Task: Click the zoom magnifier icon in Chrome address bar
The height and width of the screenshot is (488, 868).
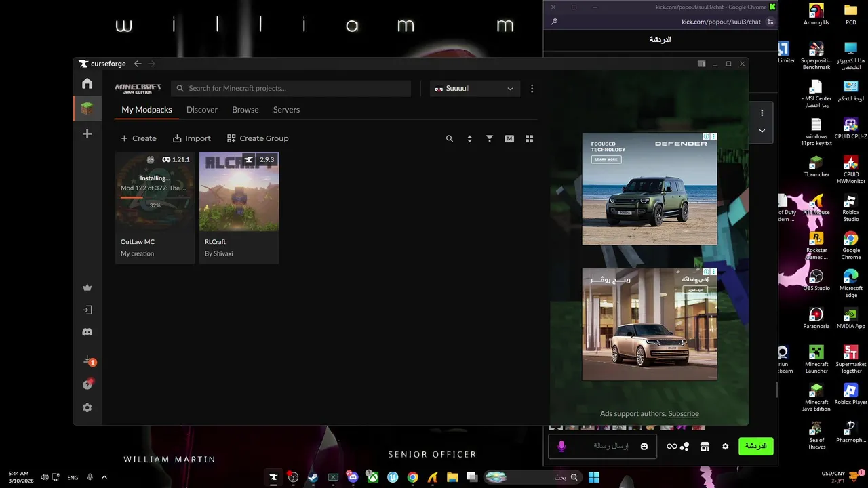Action: coord(554,22)
